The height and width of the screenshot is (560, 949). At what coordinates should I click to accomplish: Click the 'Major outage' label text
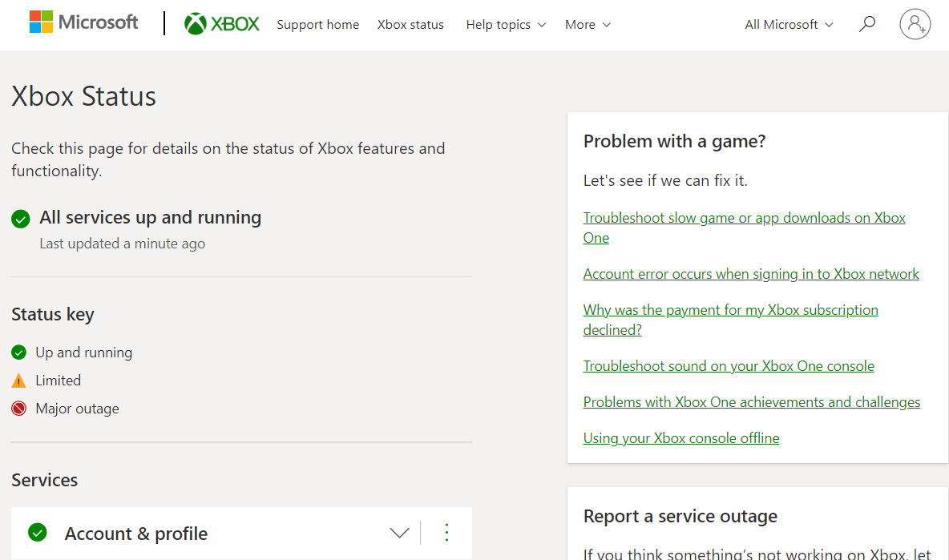click(x=77, y=409)
